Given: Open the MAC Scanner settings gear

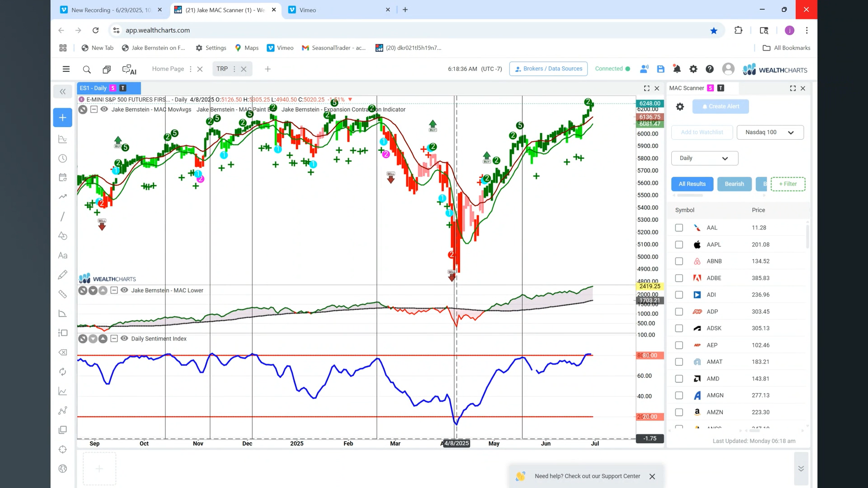Looking at the screenshot, I should (x=679, y=107).
